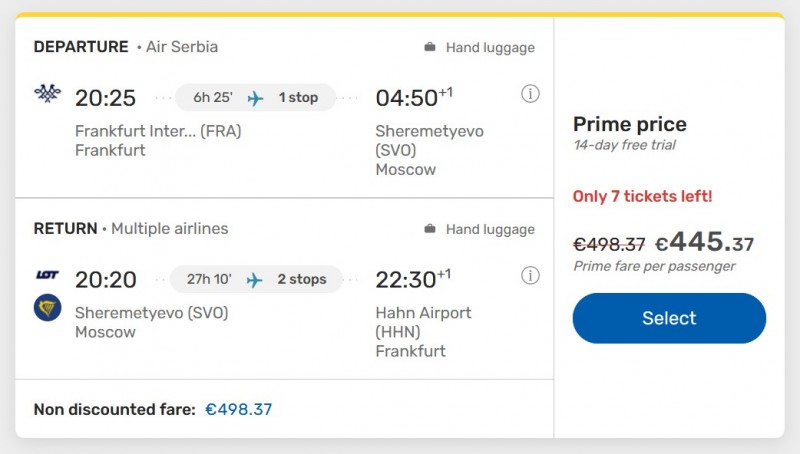Click the €498.37 non discounted fare
Viewport: 800px width, 454px height.
tap(238, 409)
